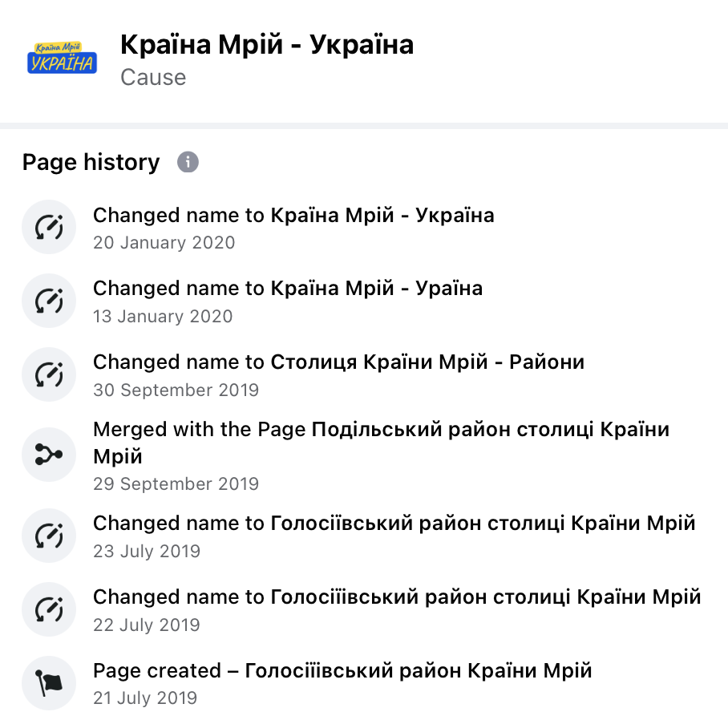Screen dimensions: 728x720
Task: Click the 29 September 2019 date
Action: pyautogui.click(x=176, y=483)
